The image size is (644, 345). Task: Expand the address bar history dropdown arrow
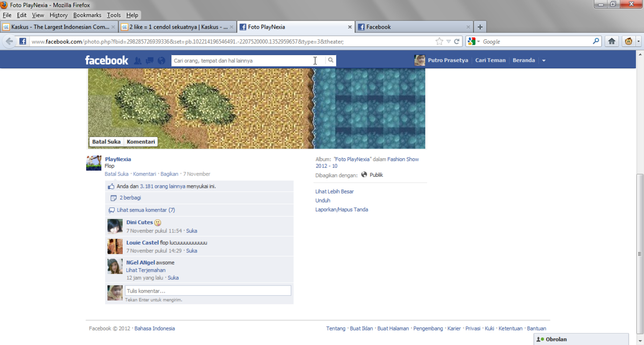[448, 41]
